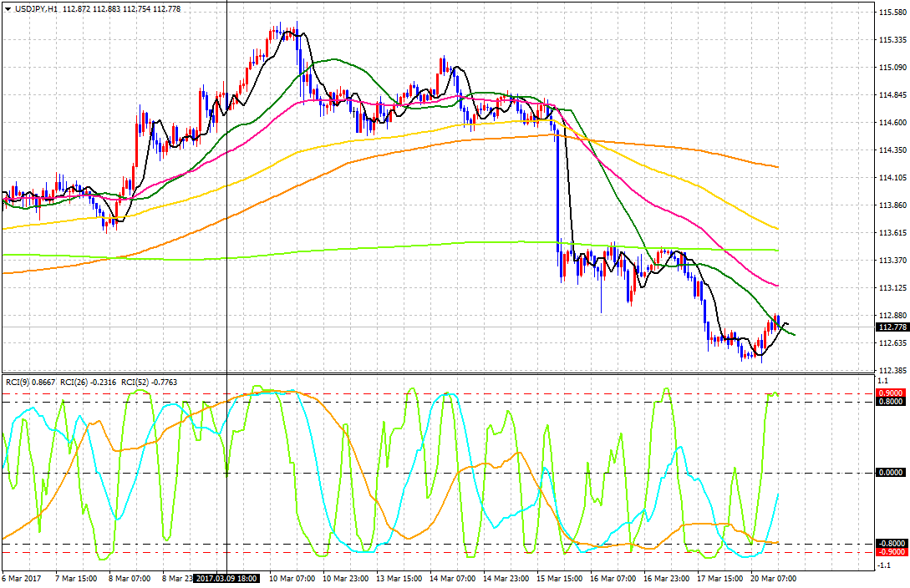This screenshot has height=588, width=910.
Task: Click the 20 Mar 07:00 time axis label
Action: (x=774, y=578)
